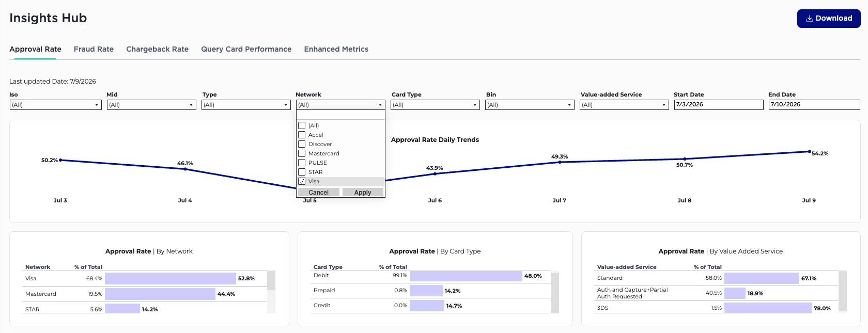
Task: Cancel the Network filter selection
Action: [x=318, y=192]
